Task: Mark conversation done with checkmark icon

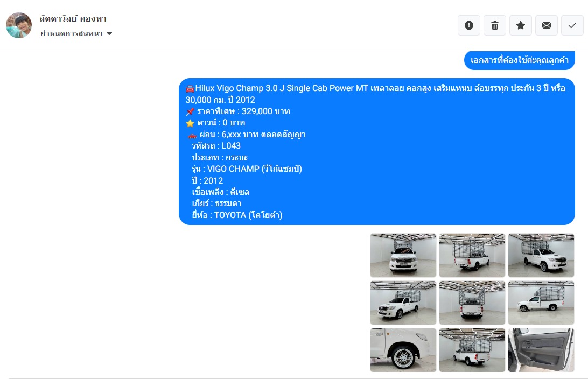Action: (572, 25)
